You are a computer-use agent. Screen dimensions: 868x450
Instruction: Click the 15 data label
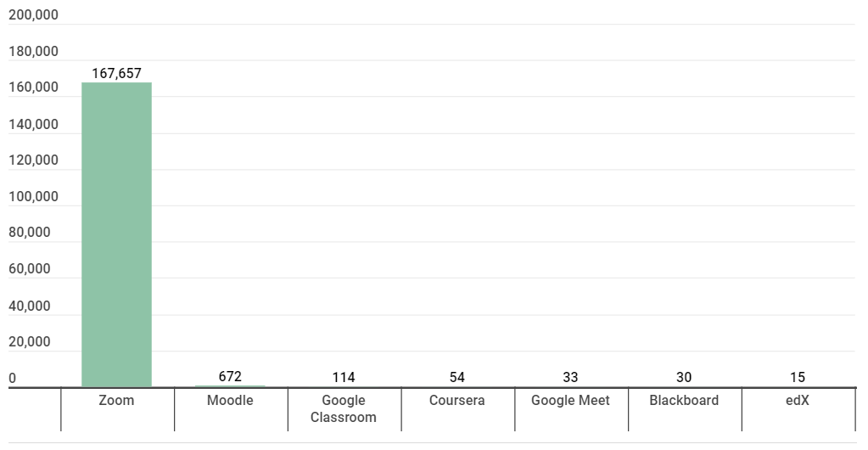click(x=797, y=377)
